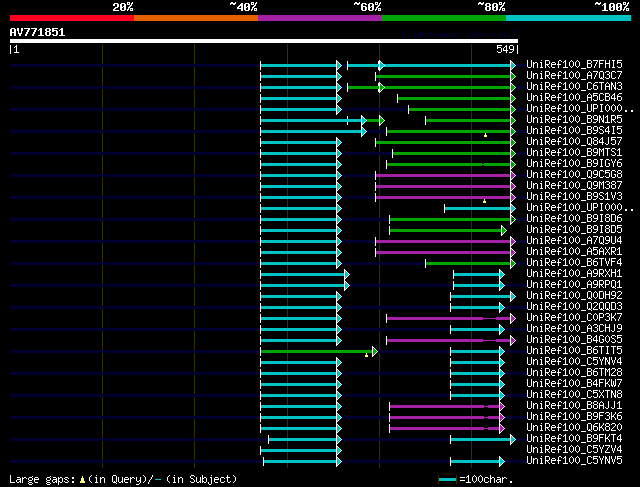The image size is (640, 487).
Task: Click the white AV771851 query sequence bar
Action: click(x=264, y=41)
